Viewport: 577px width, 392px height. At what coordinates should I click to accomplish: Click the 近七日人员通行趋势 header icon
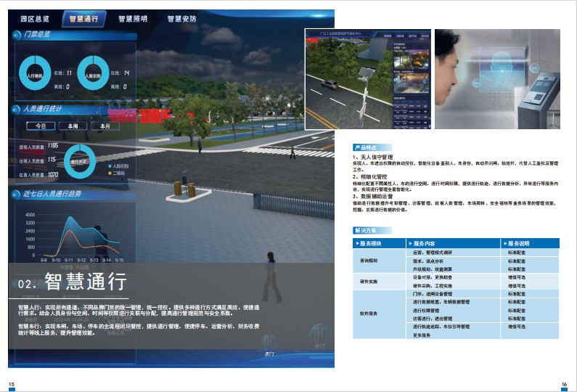coord(15,194)
